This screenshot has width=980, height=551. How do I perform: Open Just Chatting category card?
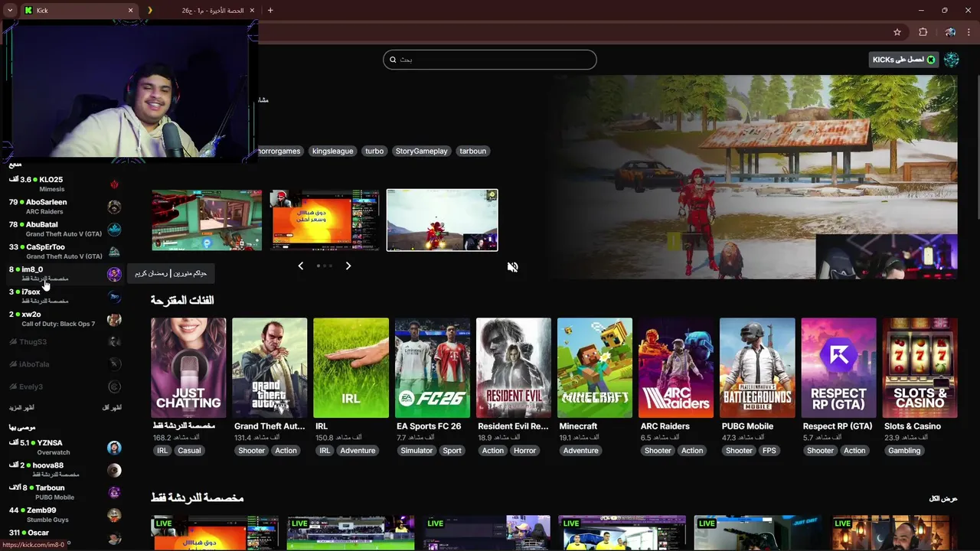tap(188, 368)
